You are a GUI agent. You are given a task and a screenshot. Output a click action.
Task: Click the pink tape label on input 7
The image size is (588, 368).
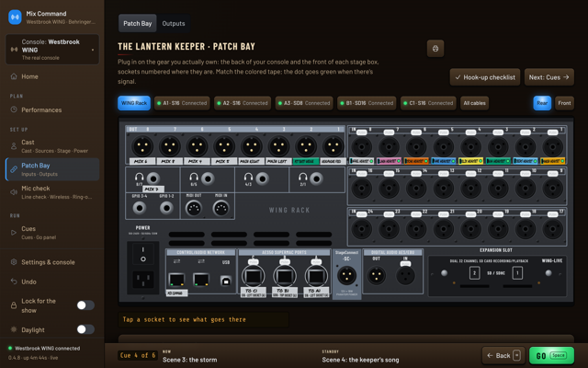[x=389, y=161]
